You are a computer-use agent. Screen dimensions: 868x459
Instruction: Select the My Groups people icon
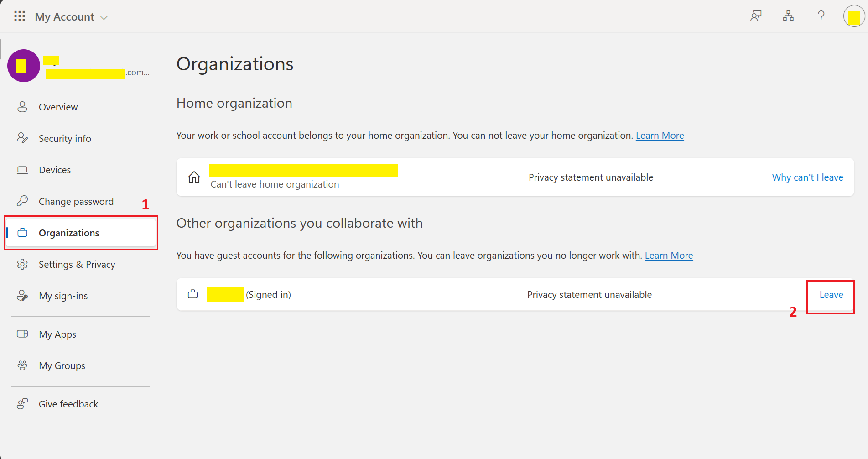coord(22,365)
